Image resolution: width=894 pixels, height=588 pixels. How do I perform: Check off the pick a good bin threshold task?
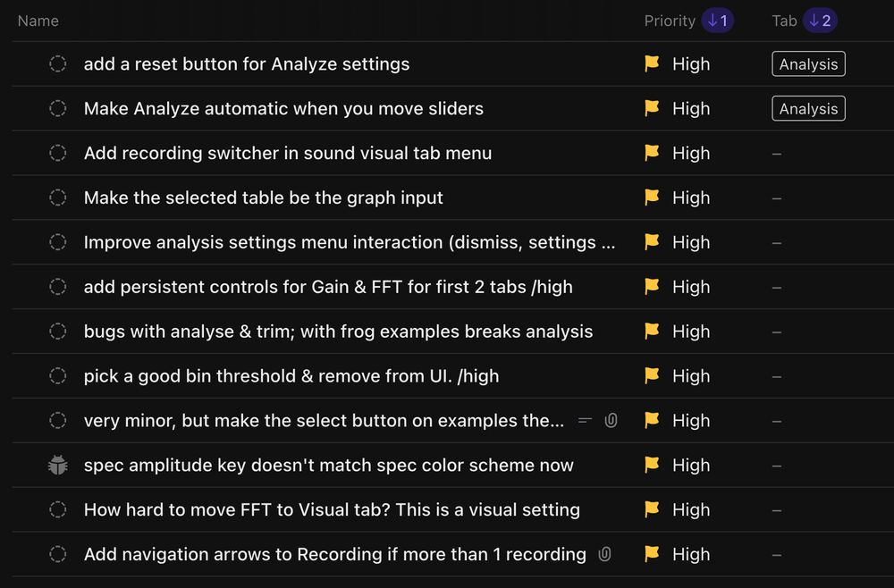pos(57,375)
